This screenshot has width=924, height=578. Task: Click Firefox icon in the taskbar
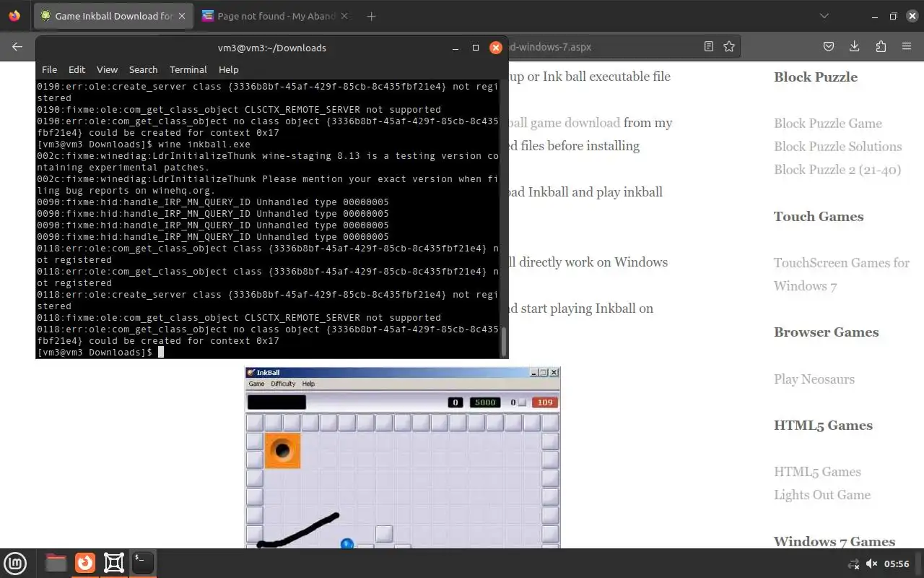85,563
